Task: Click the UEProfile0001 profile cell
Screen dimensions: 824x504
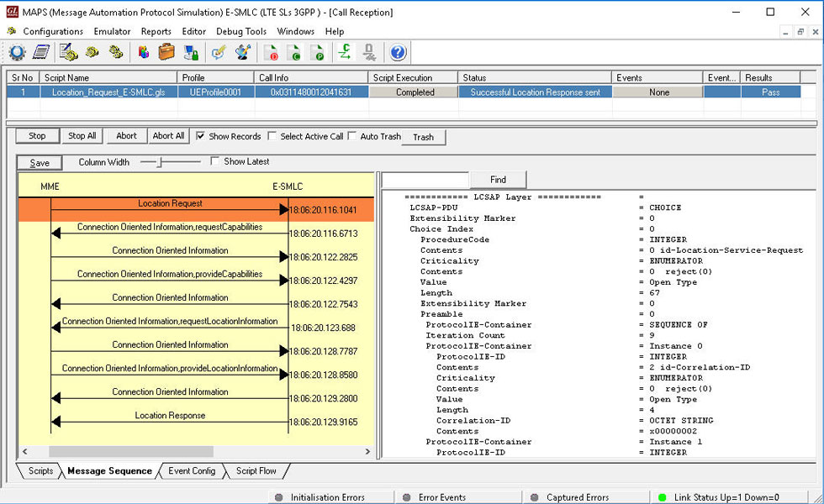Action: click(215, 92)
